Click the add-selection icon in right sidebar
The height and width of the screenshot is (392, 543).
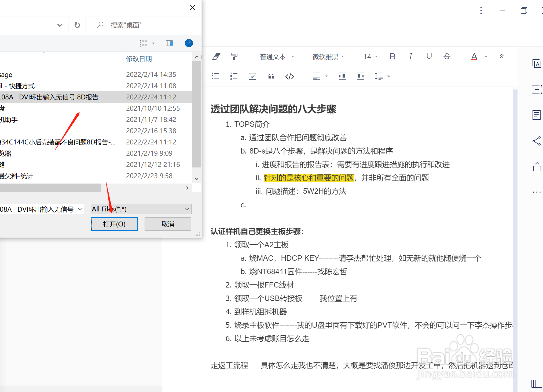[x=537, y=89]
